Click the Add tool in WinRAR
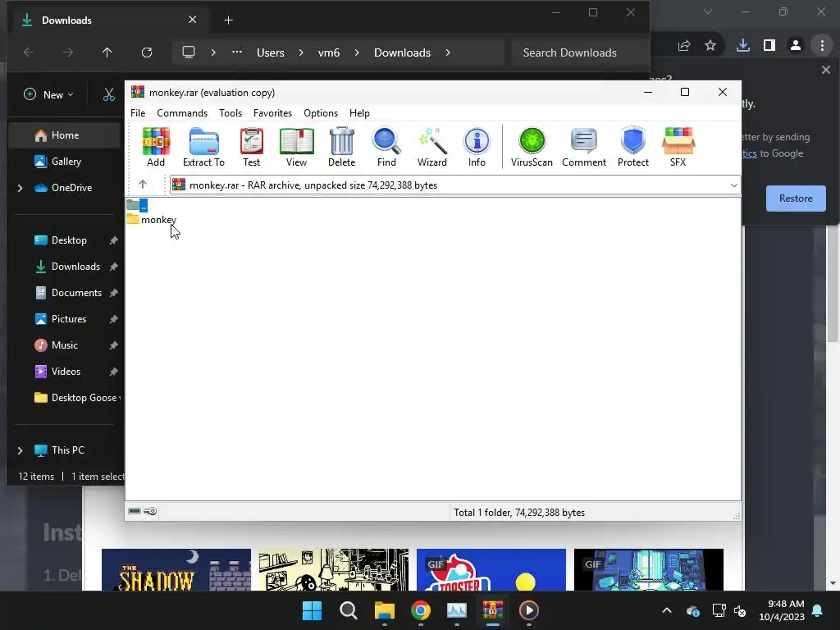The height and width of the screenshot is (630, 840). click(156, 148)
